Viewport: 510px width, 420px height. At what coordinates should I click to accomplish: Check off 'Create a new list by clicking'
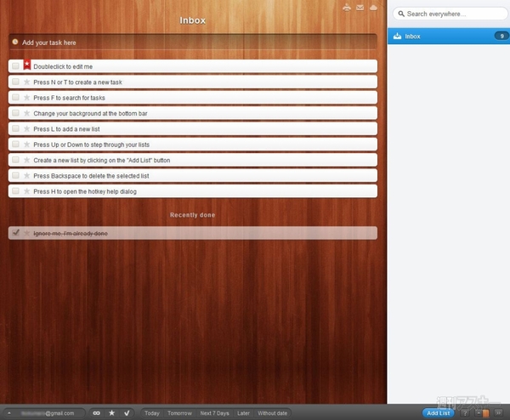point(15,160)
